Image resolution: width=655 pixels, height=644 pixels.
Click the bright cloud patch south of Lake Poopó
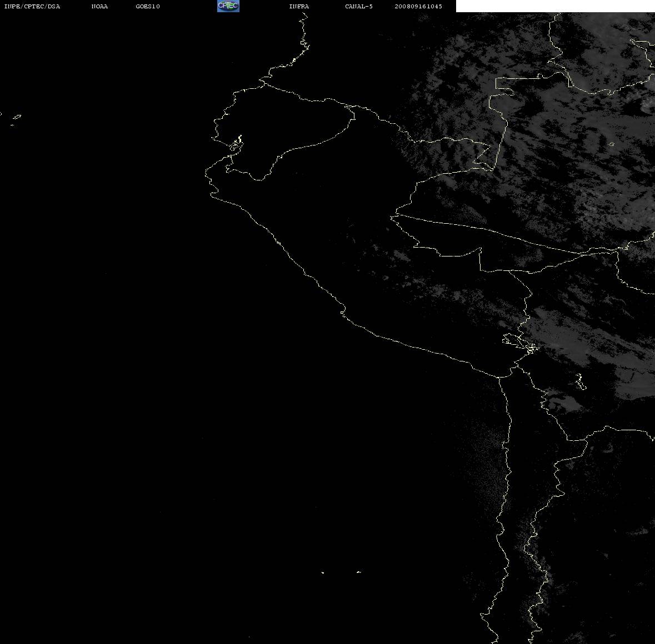(x=565, y=404)
